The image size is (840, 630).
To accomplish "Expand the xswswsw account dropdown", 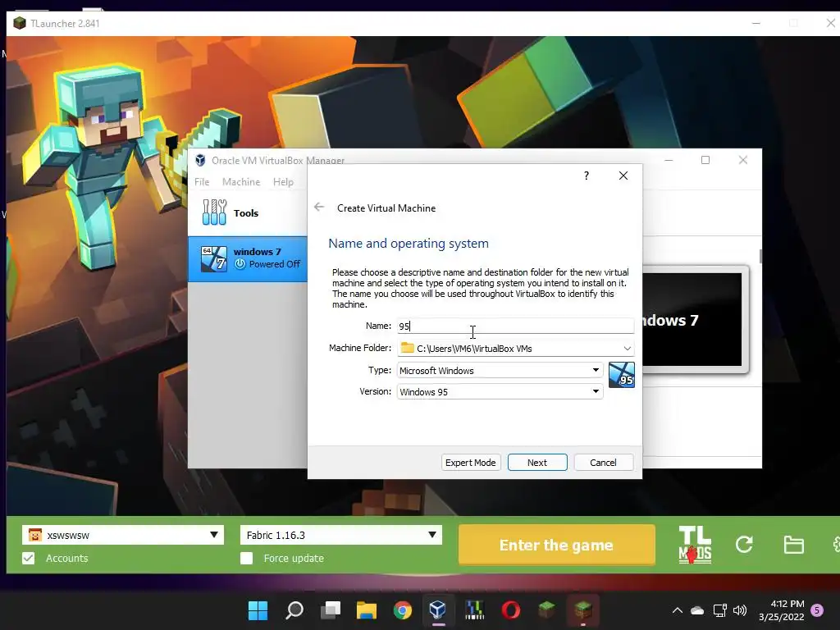I will [214, 535].
